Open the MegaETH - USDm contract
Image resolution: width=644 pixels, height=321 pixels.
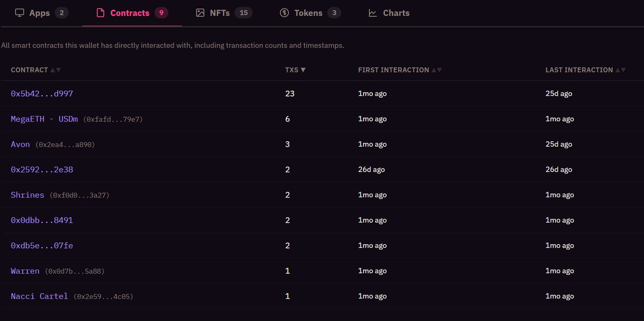pos(44,119)
